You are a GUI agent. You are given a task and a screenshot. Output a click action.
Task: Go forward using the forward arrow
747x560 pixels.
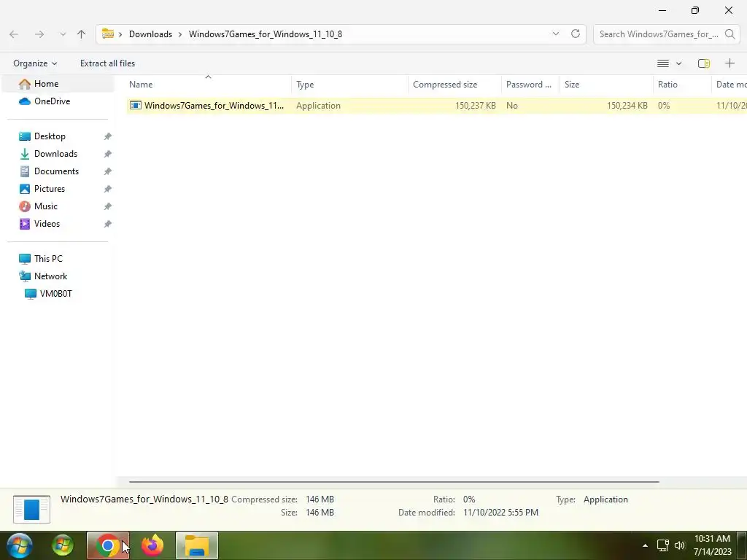click(39, 34)
